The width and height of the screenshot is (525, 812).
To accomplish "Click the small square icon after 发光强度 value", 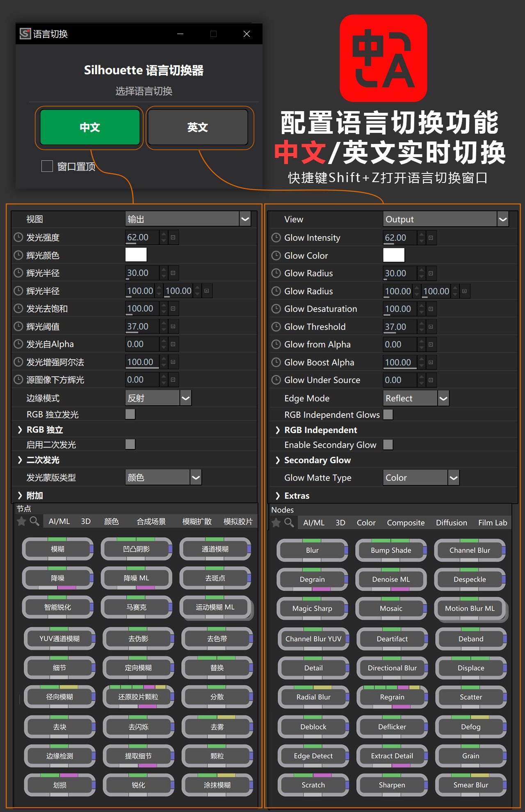I will tap(173, 237).
